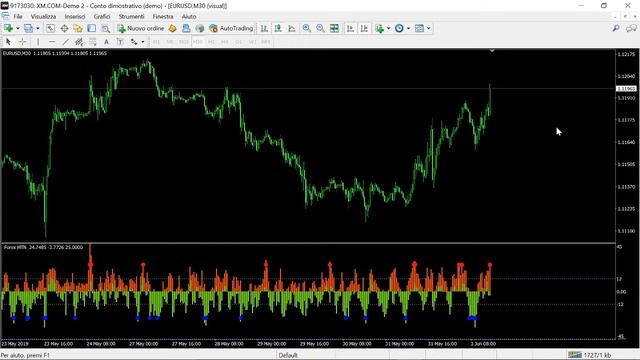
Task: Click the yellow MetaEditor icon
Action: click(x=173, y=28)
